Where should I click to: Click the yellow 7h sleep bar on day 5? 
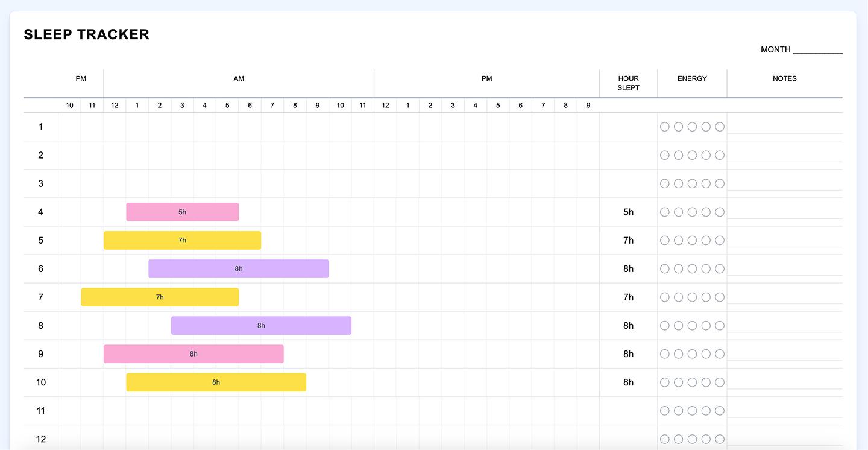tap(183, 240)
